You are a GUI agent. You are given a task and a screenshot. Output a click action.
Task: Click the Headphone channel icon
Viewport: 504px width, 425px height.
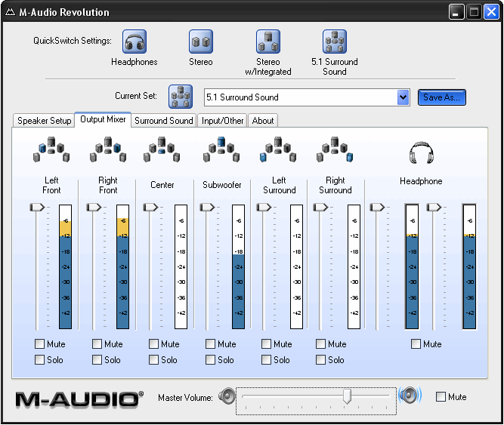421,152
